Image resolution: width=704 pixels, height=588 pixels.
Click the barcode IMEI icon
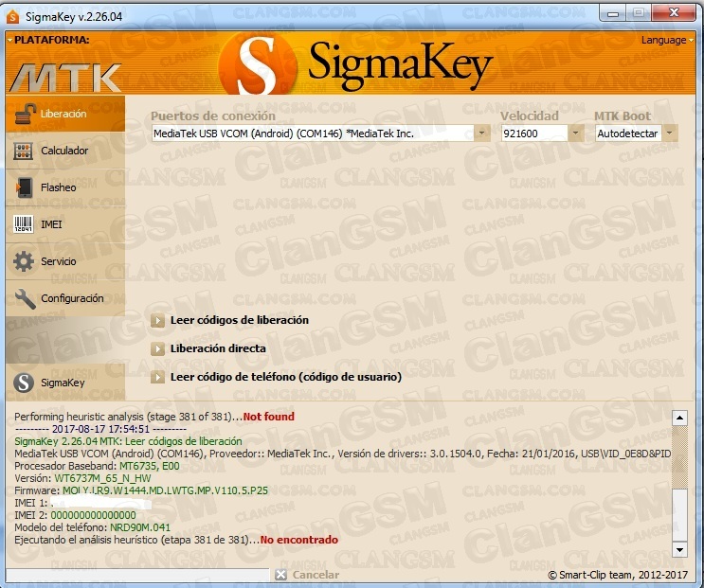click(24, 224)
